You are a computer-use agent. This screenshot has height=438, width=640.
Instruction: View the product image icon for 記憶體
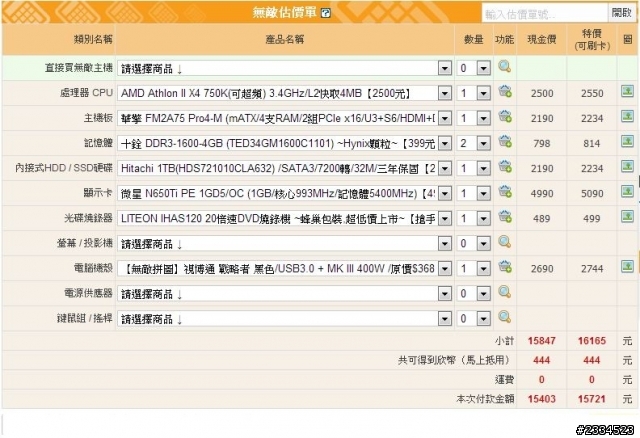pyautogui.click(x=627, y=142)
